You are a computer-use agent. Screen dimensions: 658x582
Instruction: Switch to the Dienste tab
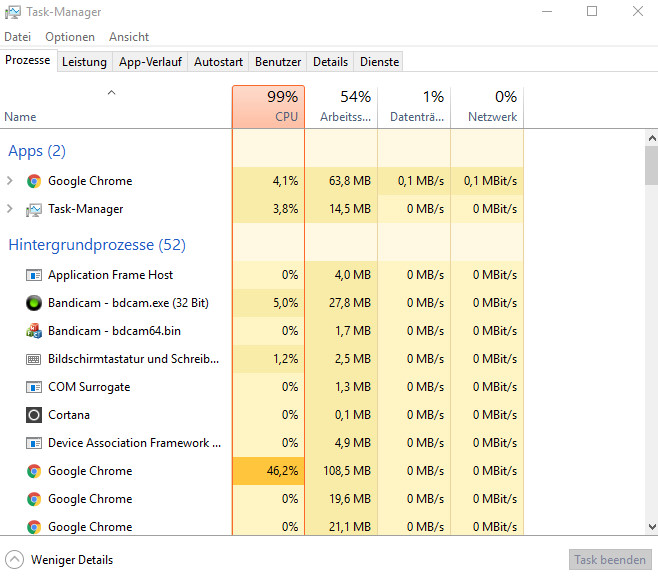coord(379,62)
